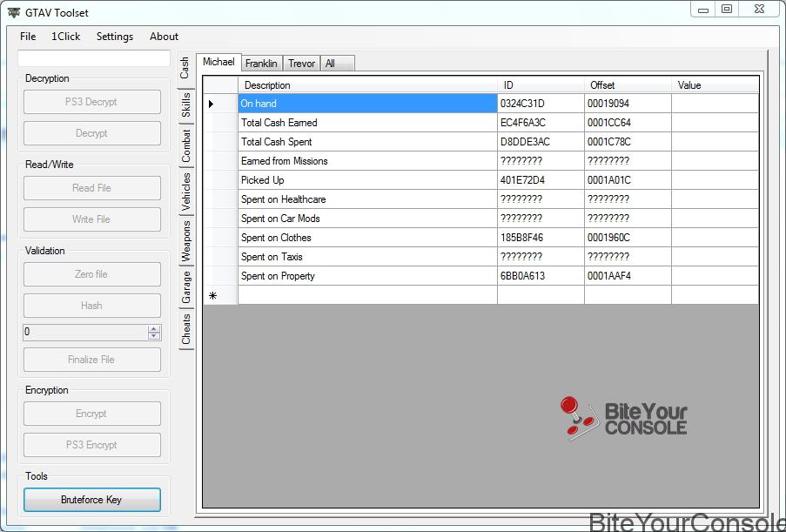The height and width of the screenshot is (532, 786).
Task: Click the PS3 Decrypt button
Action: point(91,102)
